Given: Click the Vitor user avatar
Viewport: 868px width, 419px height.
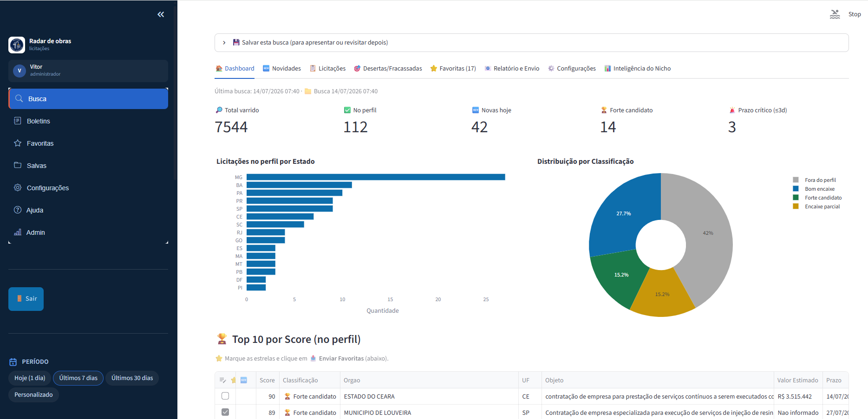Looking at the screenshot, I should tap(20, 71).
